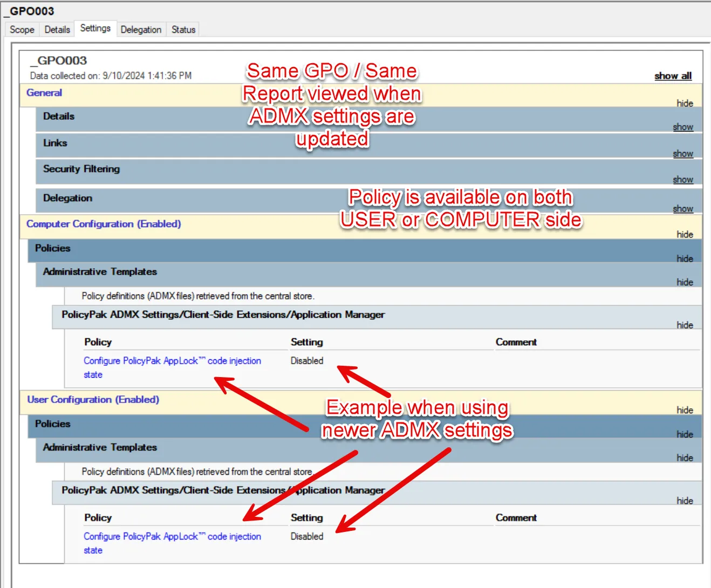711x588 pixels.
Task: Go to the Status tab
Action: click(183, 30)
